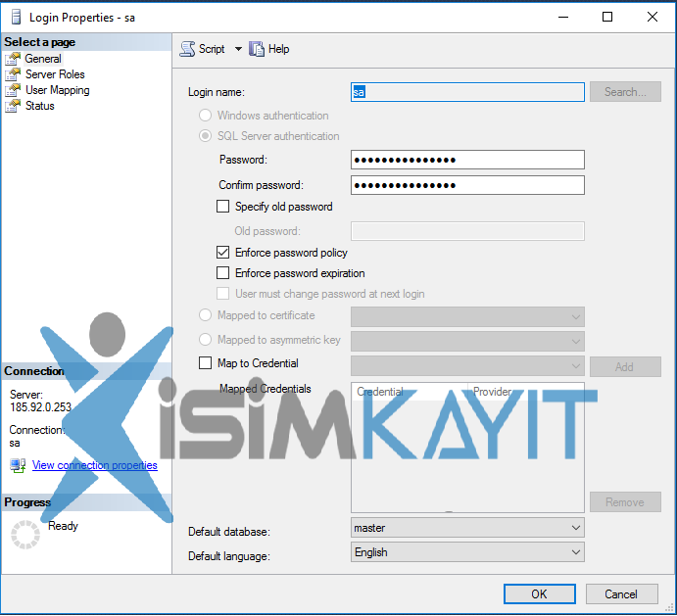Screen dimensions: 677x616
Task: Select Mapped to certificate radio button
Action: coord(205,315)
